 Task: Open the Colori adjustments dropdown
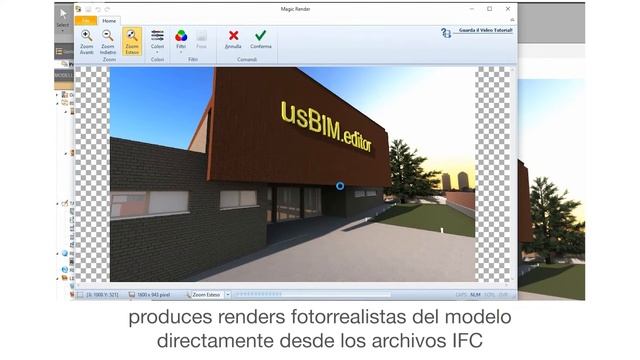click(x=157, y=41)
